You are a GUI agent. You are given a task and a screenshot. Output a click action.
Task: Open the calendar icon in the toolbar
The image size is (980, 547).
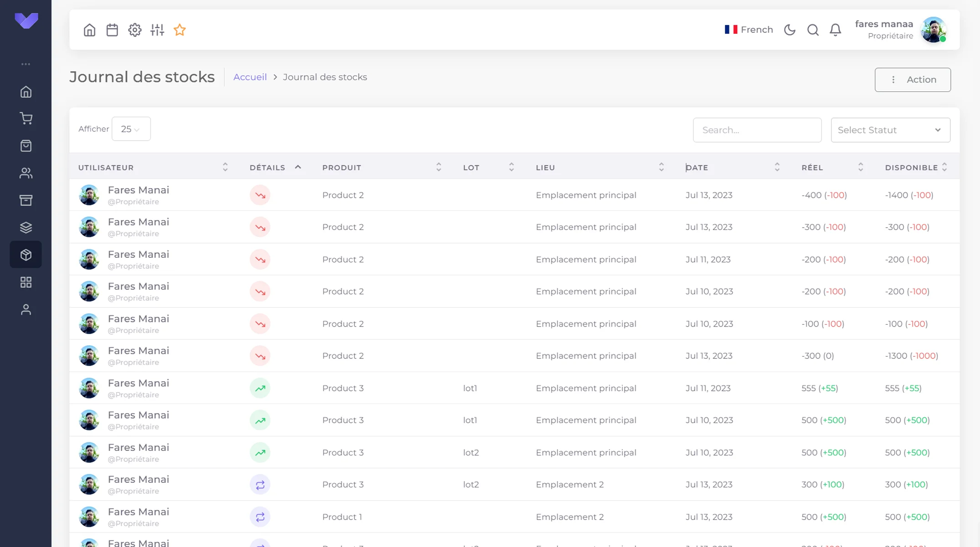tap(112, 30)
